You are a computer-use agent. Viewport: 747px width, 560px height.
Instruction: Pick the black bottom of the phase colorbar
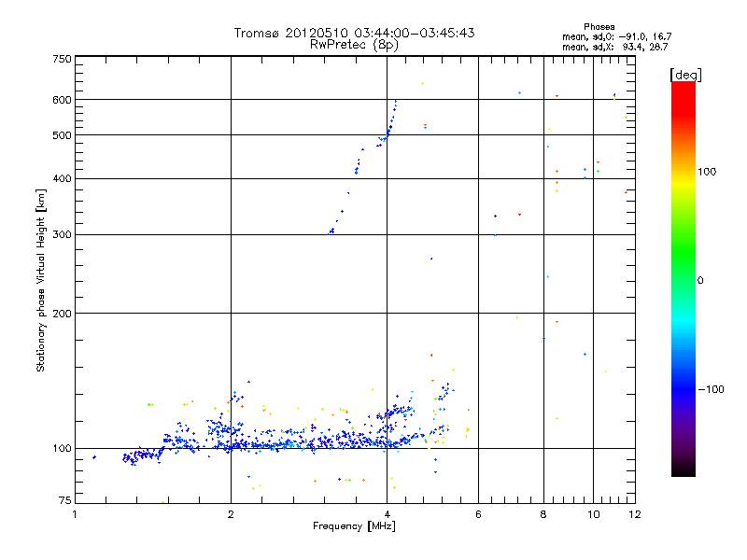click(x=684, y=471)
